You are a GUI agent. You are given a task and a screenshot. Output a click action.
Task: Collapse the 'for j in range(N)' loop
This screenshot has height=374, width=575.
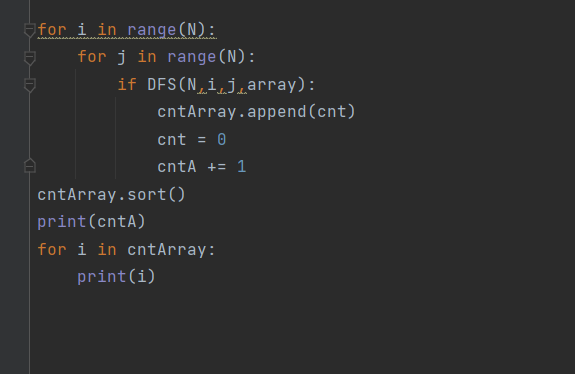pos(30,58)
